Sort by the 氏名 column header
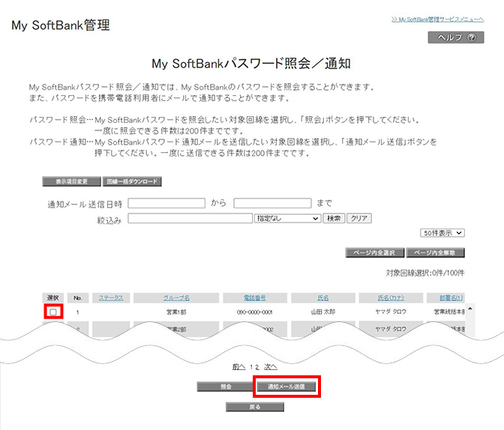 (x=323, y=298)
